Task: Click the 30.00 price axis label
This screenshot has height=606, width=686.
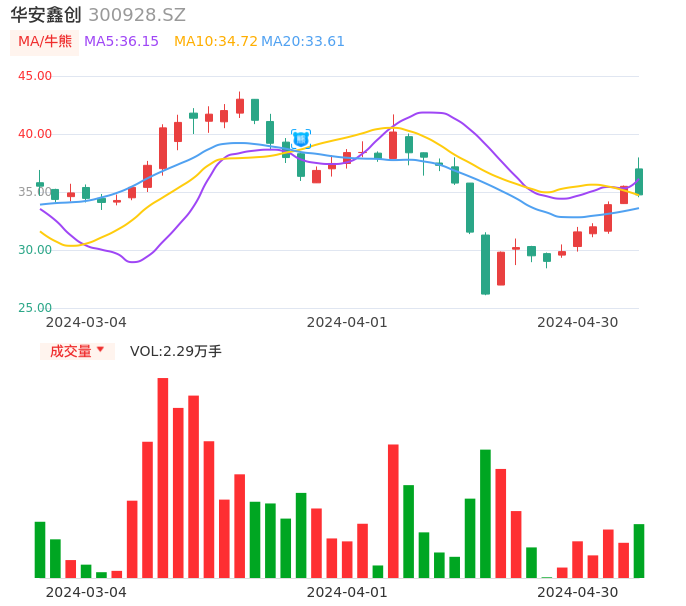Action: pos(35,250)
